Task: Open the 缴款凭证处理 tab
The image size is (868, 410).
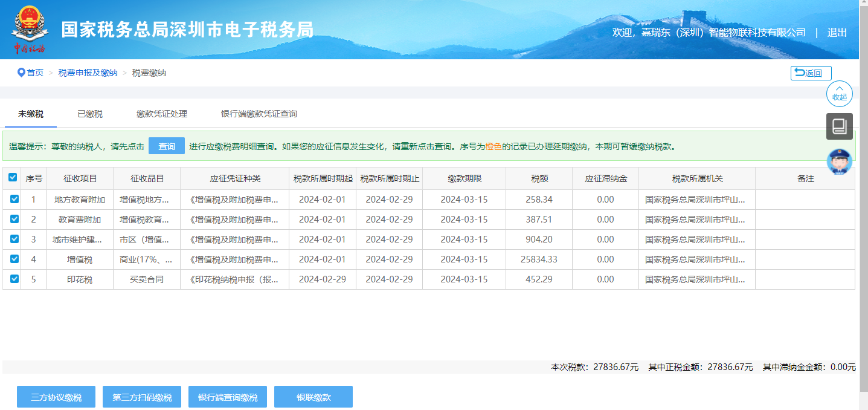Action: [162, 114]
